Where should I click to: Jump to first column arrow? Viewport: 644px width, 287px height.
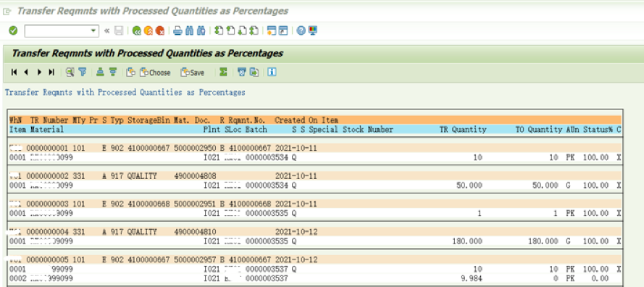point(14,72)
